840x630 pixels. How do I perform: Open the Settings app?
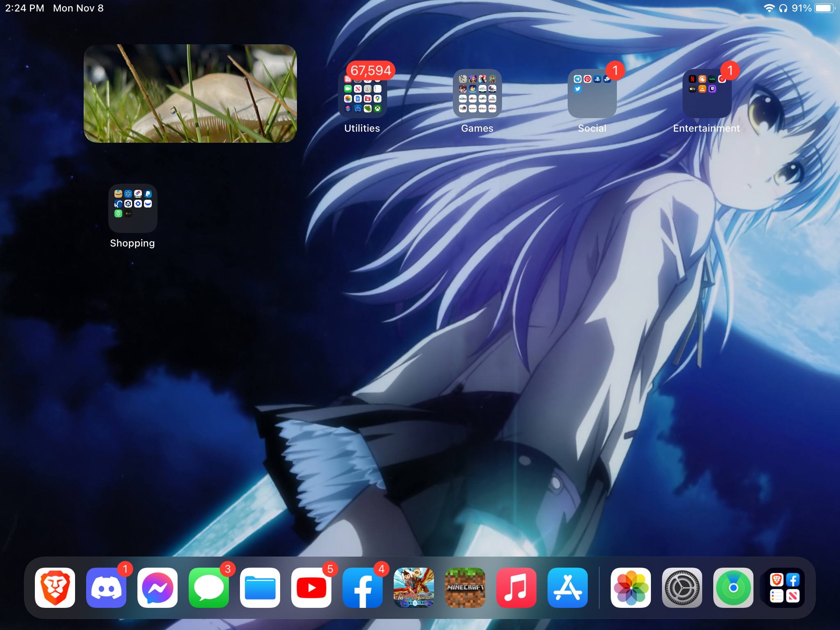682,588
